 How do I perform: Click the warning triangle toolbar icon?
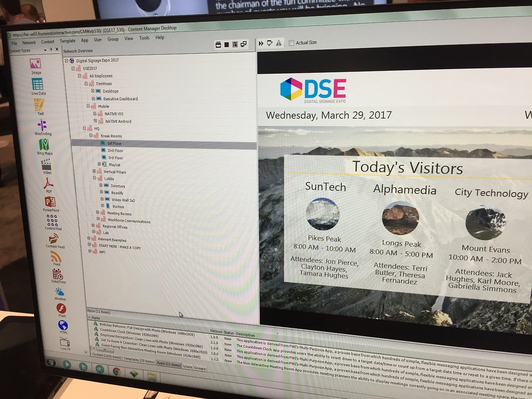[x=279, y=43]
